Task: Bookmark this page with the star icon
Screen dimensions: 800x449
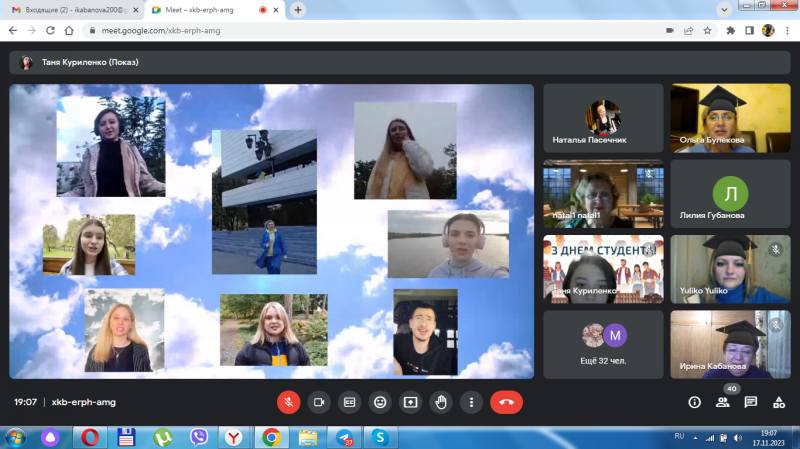Action: 707,31
